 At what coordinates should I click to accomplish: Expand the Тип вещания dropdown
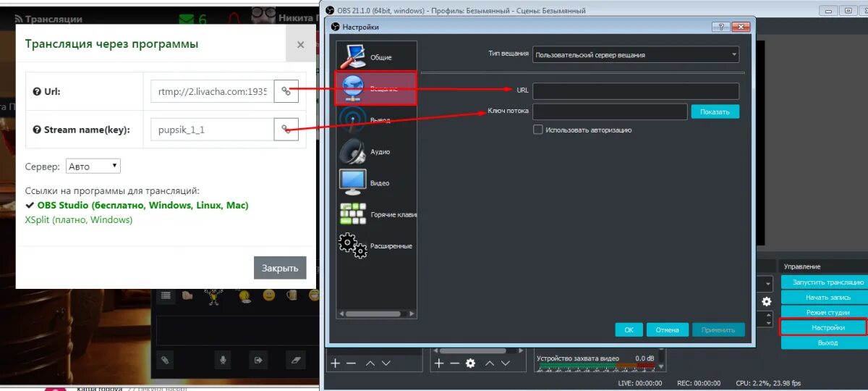[x=636, y=54]
